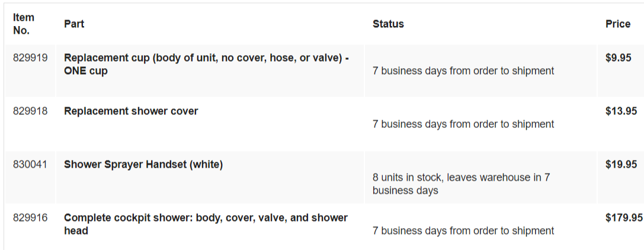644x250 pixels.
Task: Click the $9.95 price
Action: coord(618,58)
